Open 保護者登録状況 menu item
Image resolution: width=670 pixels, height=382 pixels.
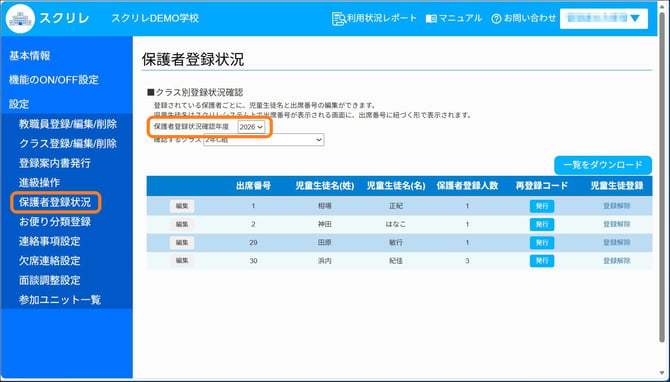point(55,202)
